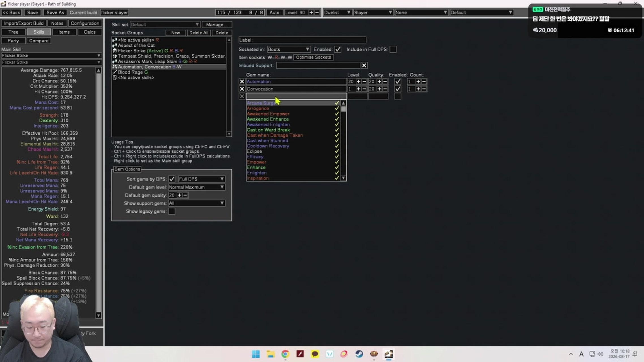This screenshot has height=362, width=644.
Task: Click the Path of Building taskbar icon
Action: click(388, 354)
